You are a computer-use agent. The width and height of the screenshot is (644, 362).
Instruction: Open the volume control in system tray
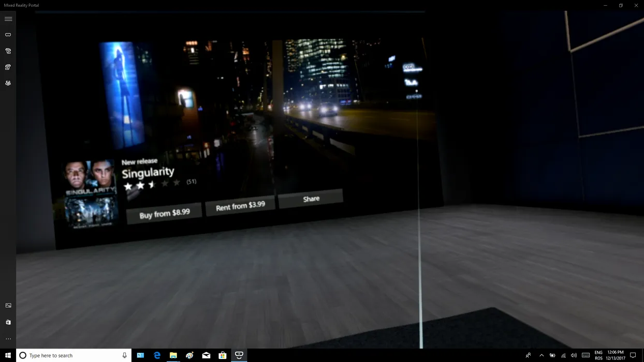pyautogui.click(x=574, y=355)
